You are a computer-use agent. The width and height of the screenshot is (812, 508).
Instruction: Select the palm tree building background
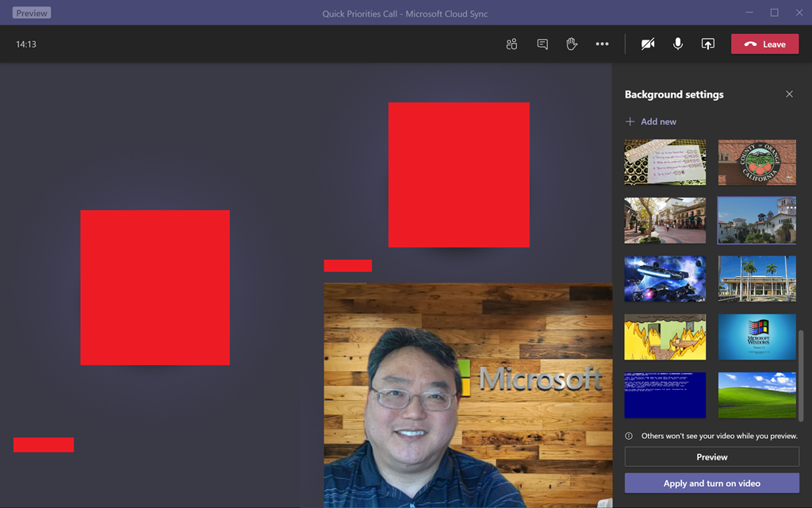(x=756, y=279)
